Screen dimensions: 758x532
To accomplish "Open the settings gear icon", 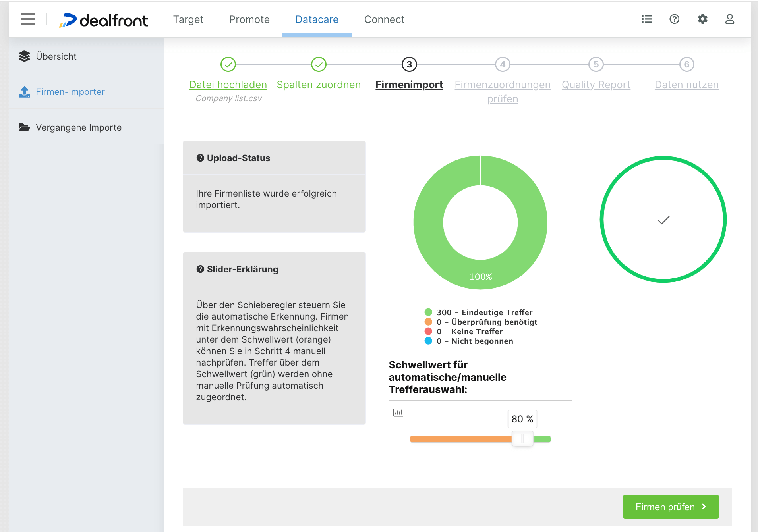I will click(x=702, y=19).
